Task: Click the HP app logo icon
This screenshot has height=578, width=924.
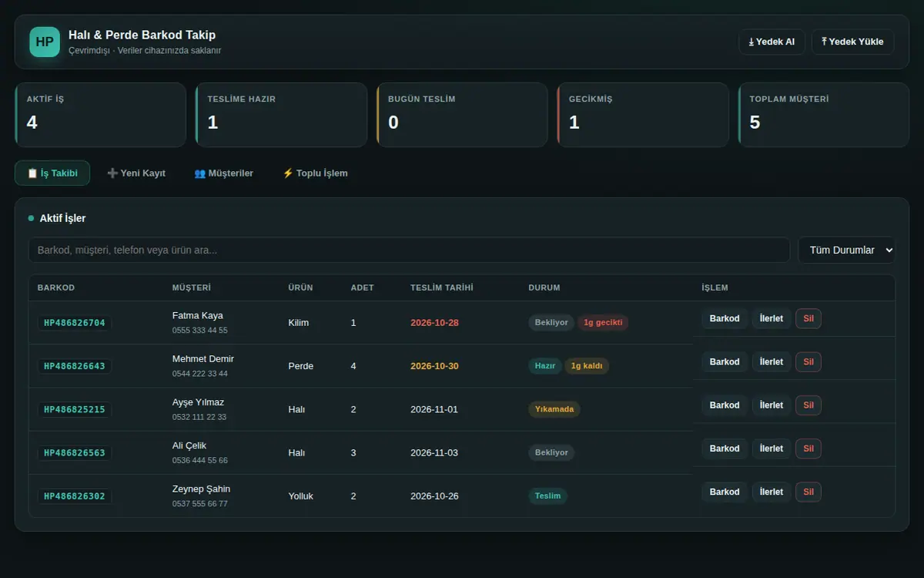Action: tap(45, 42)
